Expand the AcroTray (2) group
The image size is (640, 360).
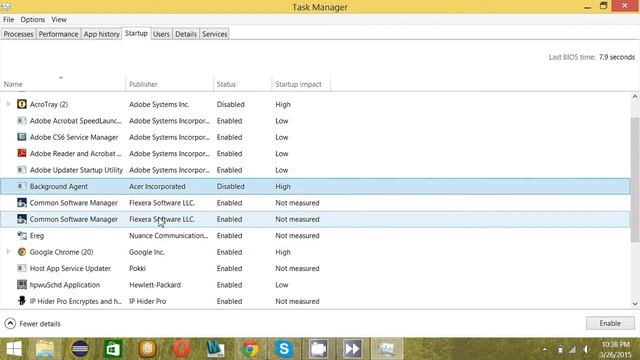pos(8,104)
